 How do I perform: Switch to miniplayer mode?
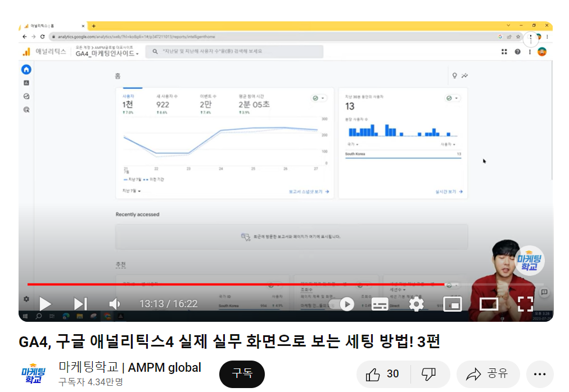point(453,304)
